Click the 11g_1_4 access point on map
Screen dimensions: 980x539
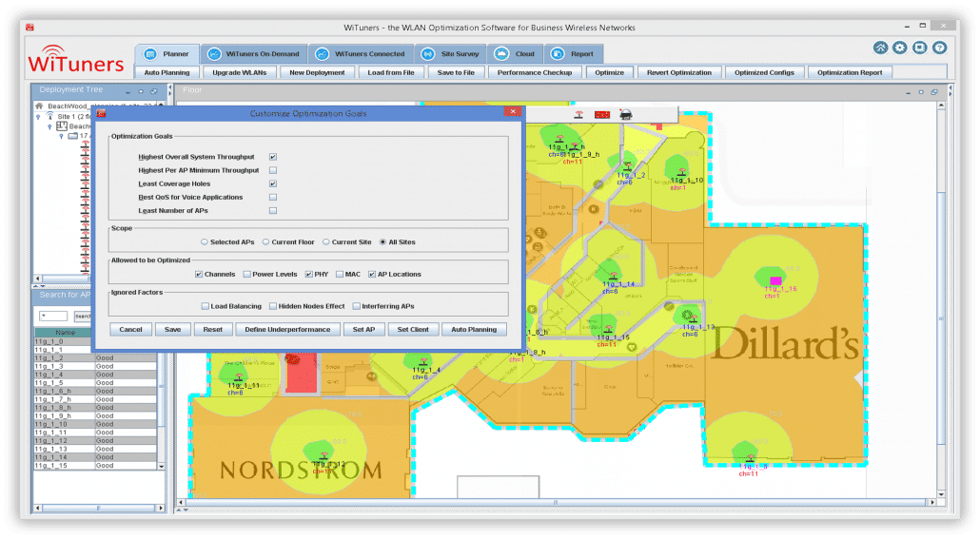[423, 361]
